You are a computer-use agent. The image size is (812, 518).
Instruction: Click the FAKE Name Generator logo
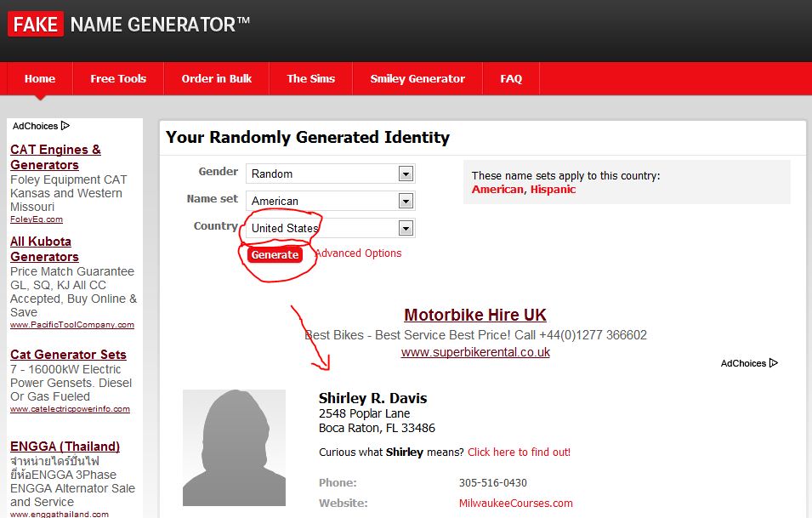pos(128,25)
